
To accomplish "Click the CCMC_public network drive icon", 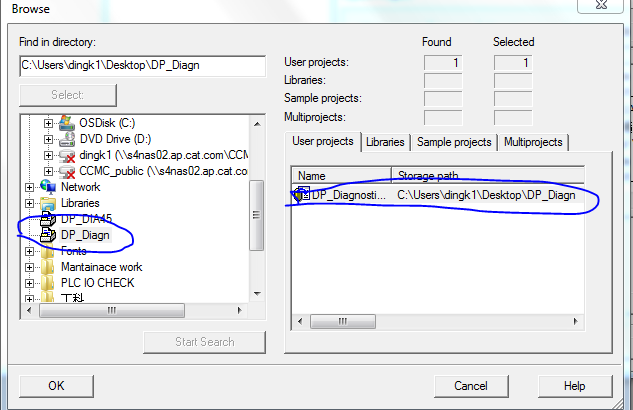I will (x=67, y=172).
